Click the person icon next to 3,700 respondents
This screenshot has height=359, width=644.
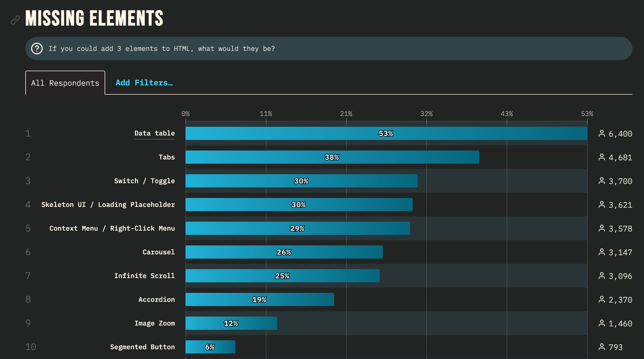point(602,181)
